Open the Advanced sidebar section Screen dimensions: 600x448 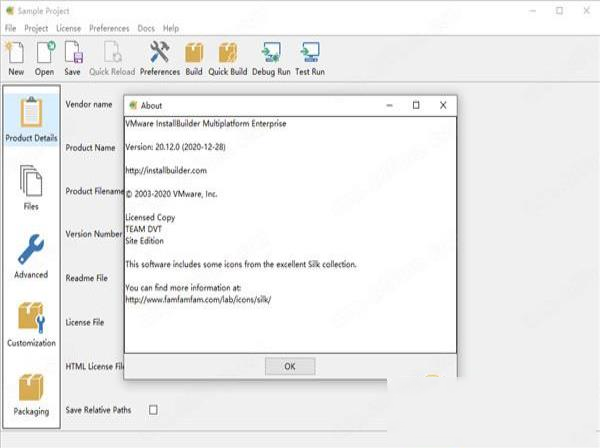(31, 256)
